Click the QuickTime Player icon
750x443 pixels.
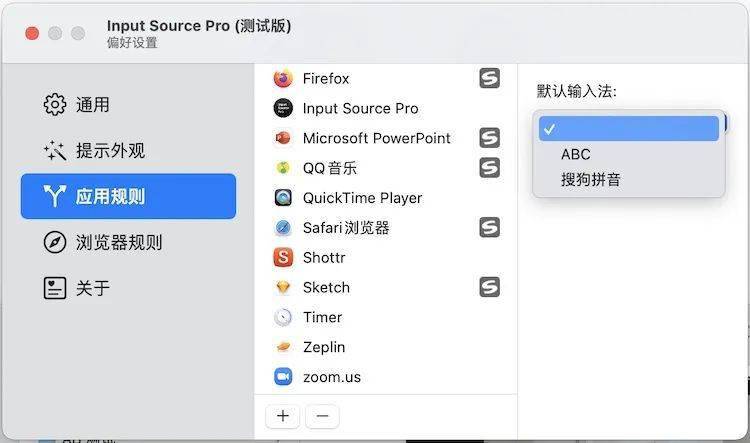283,198
